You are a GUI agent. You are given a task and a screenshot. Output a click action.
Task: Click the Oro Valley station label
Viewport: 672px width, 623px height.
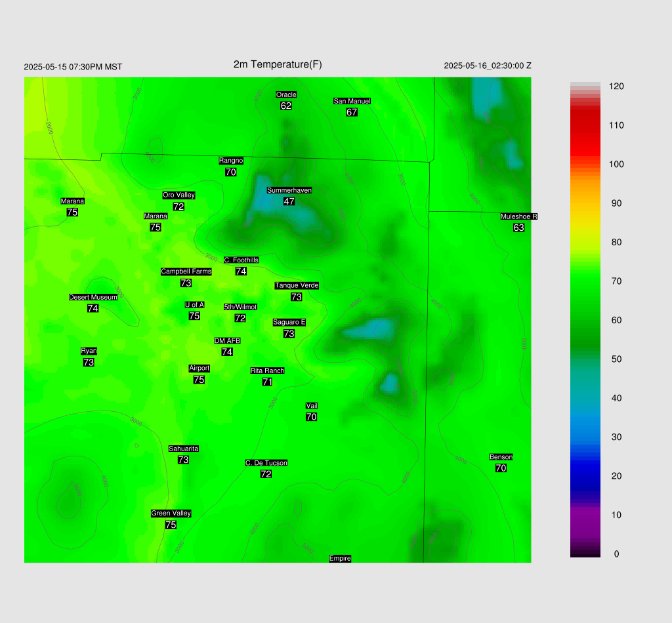[x=178, y=195]
